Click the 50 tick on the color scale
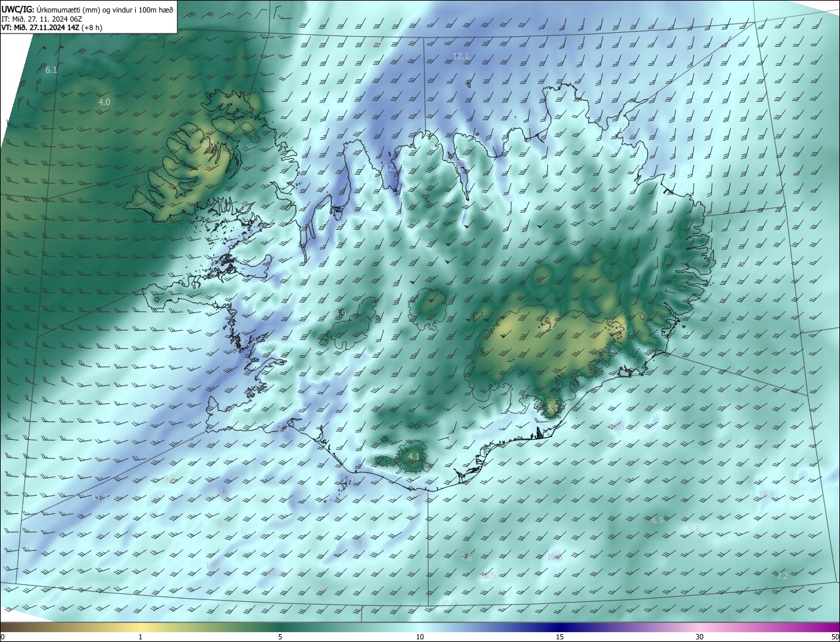 (x=835, y=637)
